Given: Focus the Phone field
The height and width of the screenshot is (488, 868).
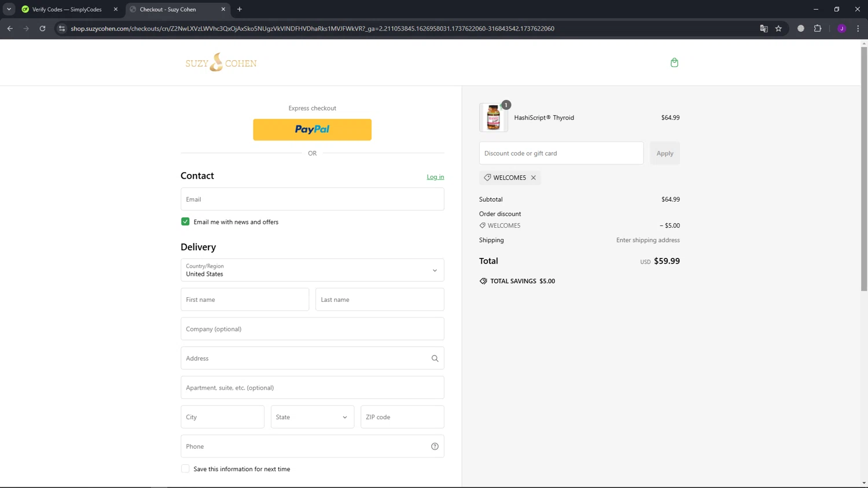Looking at the screenshot, I should coord(312,446).
